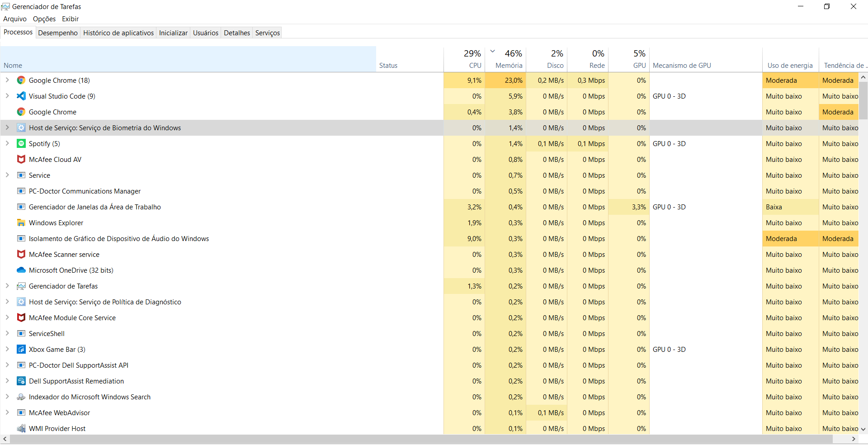Click the 23,0% memory value for Chrome
868x445 pixels.
[505, 80]
